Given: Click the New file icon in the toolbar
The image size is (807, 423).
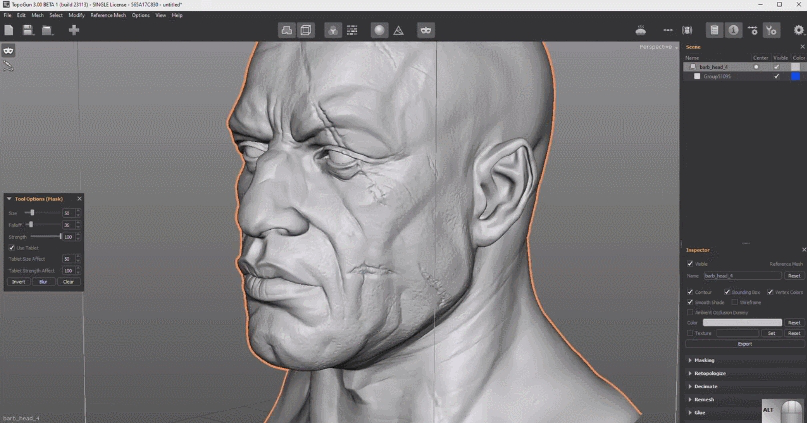Looking at the screenshot, I should pyautogui.click(x=9, y=30).
